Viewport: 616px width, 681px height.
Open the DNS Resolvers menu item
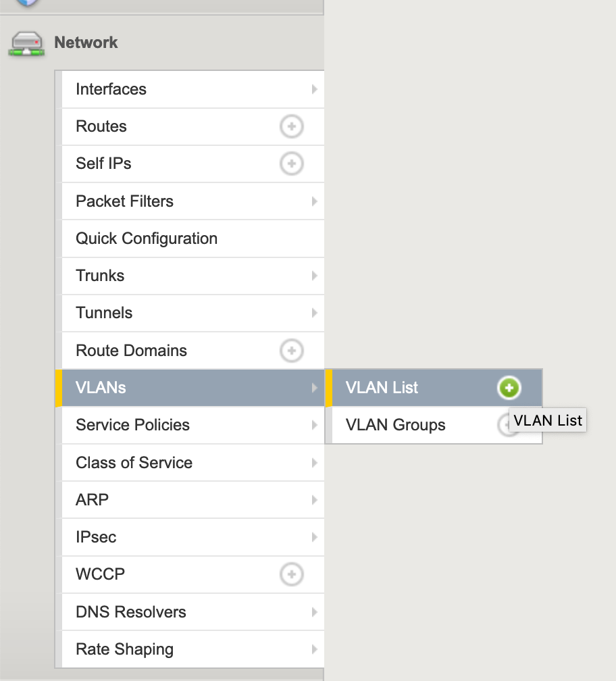(192, 612)
